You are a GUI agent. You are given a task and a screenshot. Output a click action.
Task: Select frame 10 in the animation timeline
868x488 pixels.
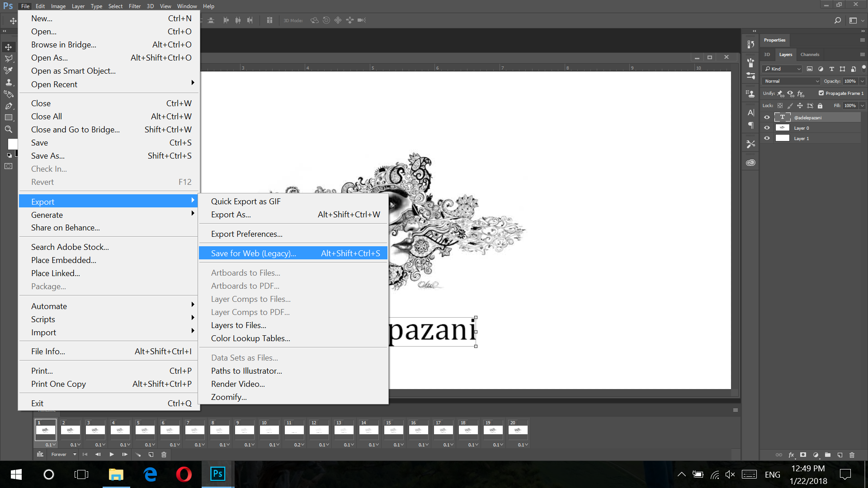click(x=269, y=430)
